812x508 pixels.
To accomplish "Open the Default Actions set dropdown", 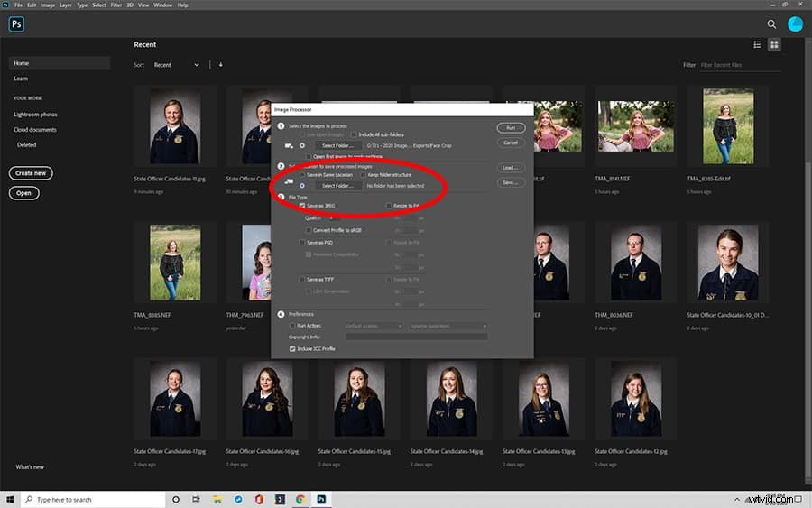I will point(374,326).
